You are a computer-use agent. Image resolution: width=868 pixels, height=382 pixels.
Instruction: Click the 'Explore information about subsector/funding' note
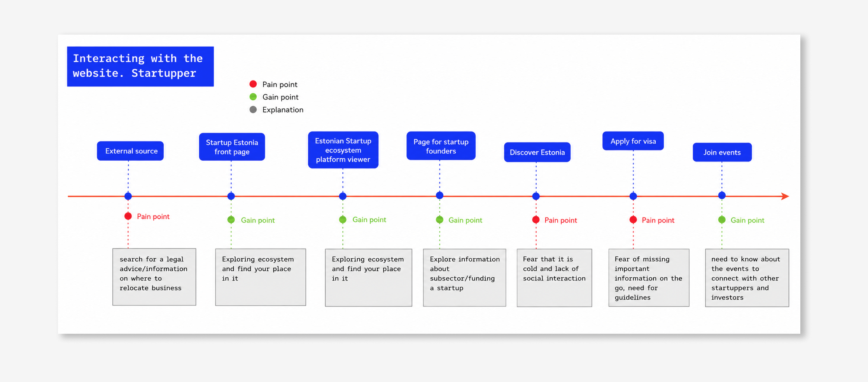point(465,278)
